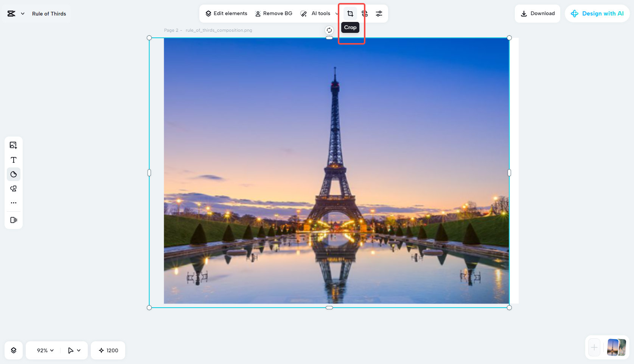This screenshot has height=364, width=634.
Task: Open the Add image tool in sidebar
Action: tap(13, 145)
